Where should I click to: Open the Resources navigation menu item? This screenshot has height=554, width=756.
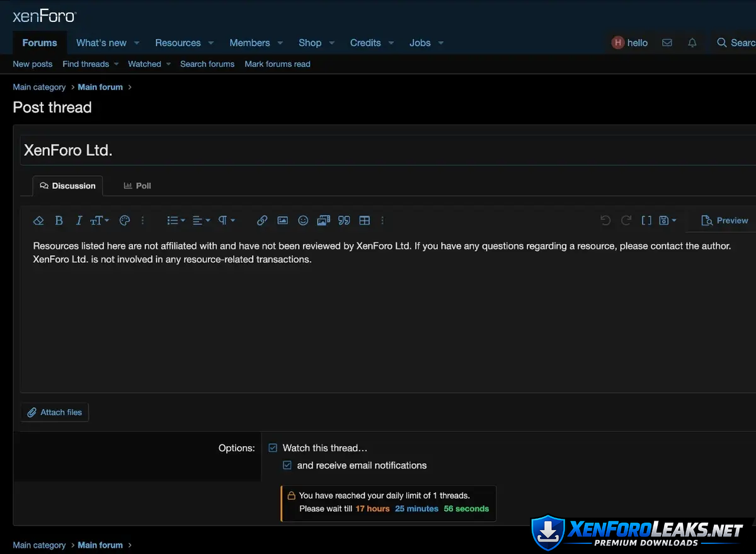point(178,43)
